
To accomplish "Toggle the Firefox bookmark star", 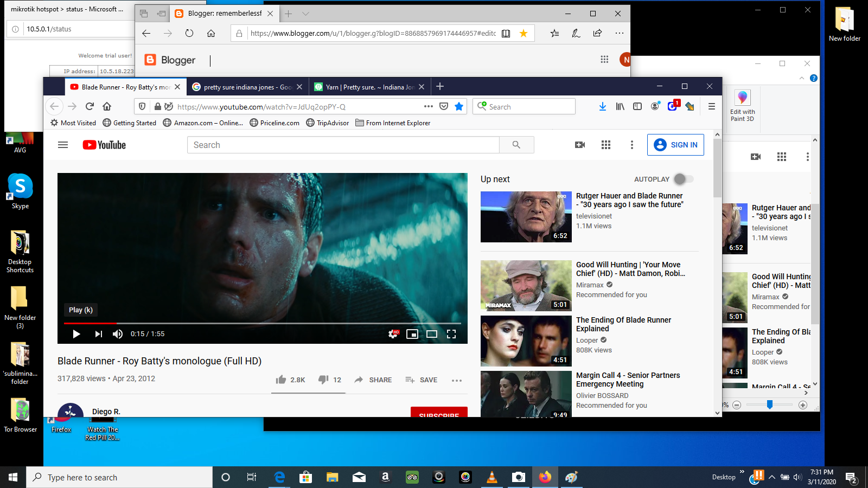I will [459, 106].
